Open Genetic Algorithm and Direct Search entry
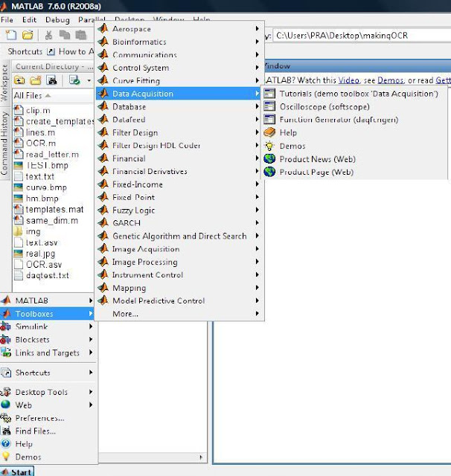451x476 pixels. [x=179, y=236]
